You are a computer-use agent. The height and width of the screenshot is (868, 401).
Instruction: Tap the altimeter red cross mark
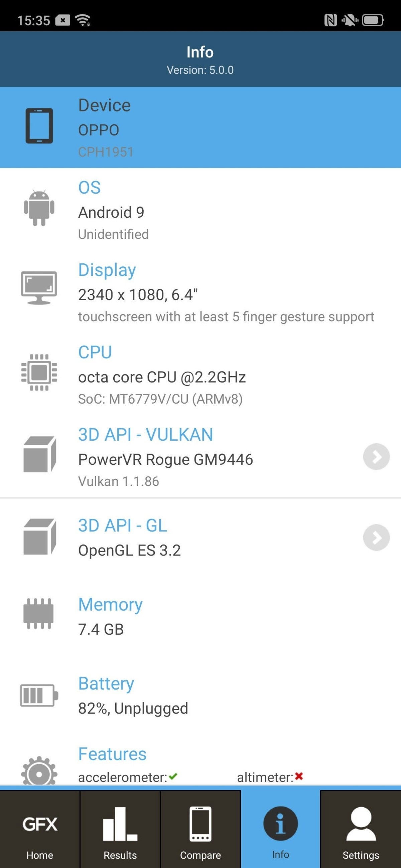click(299, 776)
